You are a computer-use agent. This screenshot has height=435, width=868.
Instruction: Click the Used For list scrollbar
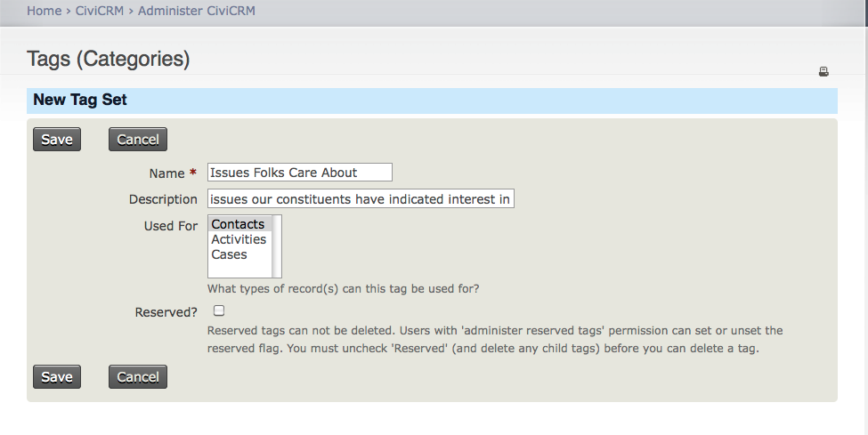277,246
